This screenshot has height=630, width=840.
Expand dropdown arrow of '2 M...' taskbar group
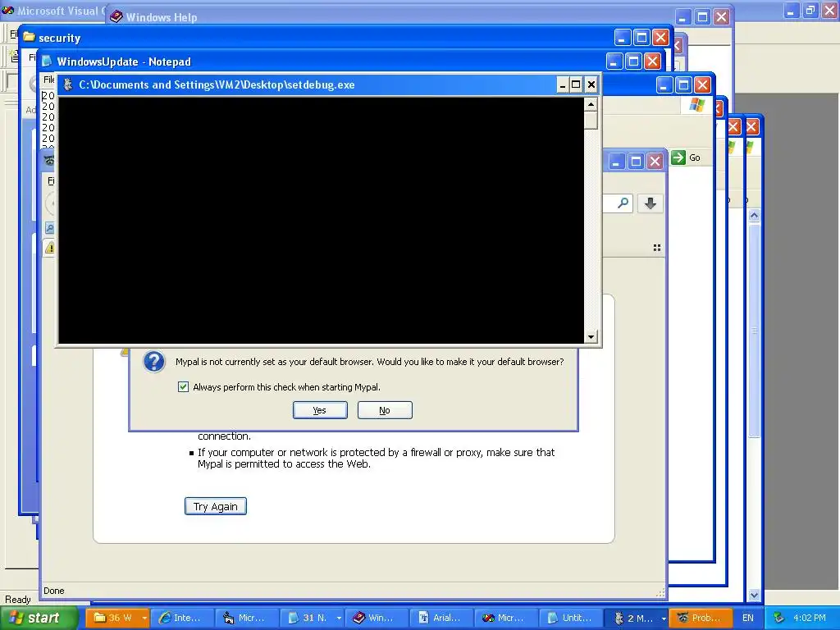tap(664, 619)
